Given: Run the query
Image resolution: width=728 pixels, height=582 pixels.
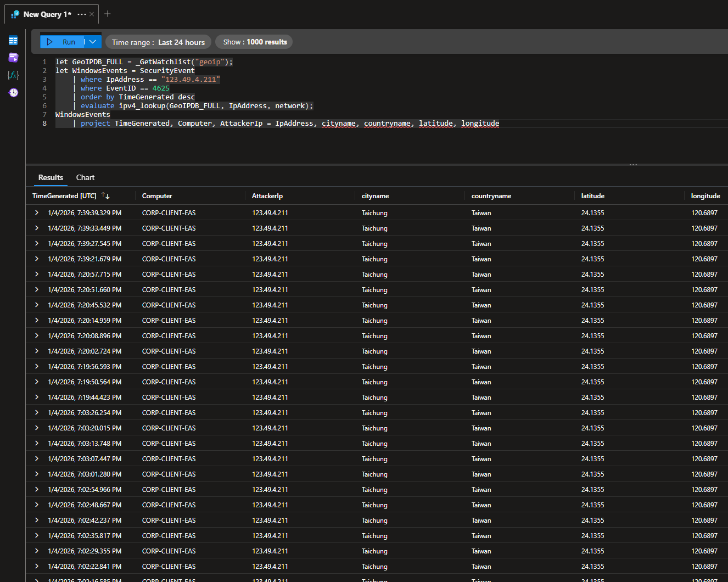Looking at the screenshot, I should point(62,42).
